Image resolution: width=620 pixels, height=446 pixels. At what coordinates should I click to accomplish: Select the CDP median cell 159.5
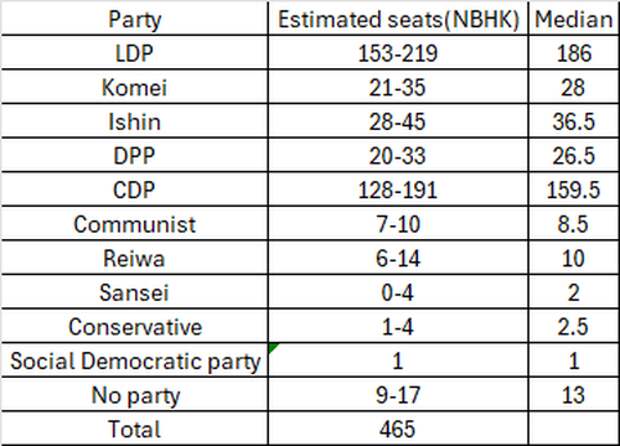click(x=574, y=189)
